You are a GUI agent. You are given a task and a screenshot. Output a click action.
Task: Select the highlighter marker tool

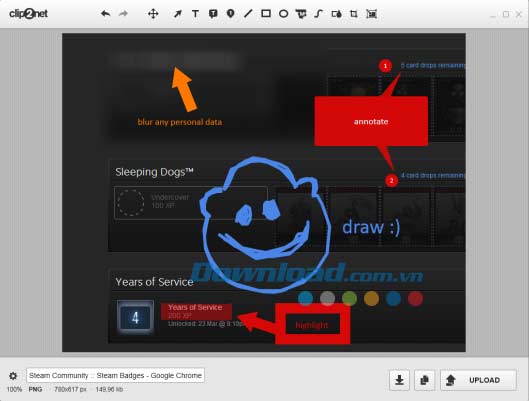[x=301, y=14]
